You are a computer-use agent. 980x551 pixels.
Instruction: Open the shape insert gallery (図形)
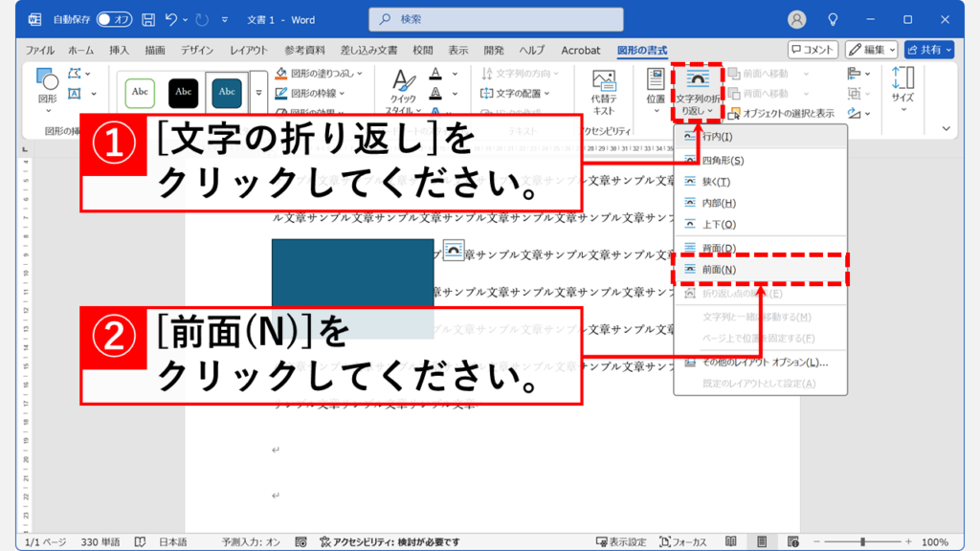(48, 90)
